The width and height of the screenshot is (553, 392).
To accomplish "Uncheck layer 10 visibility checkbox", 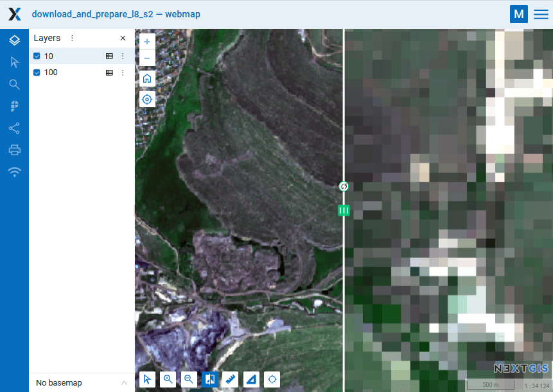I will pos(37,56).
